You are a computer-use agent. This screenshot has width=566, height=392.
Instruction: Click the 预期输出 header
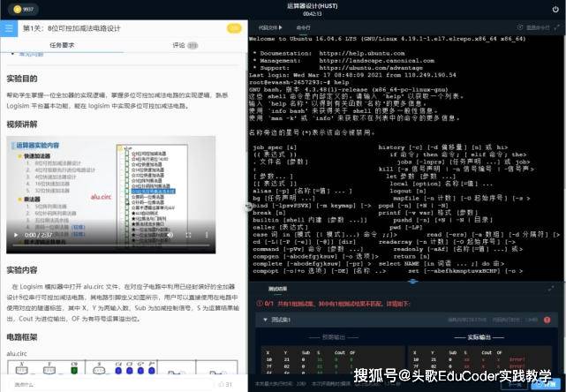pyautogui.click(x=334, y=337)
